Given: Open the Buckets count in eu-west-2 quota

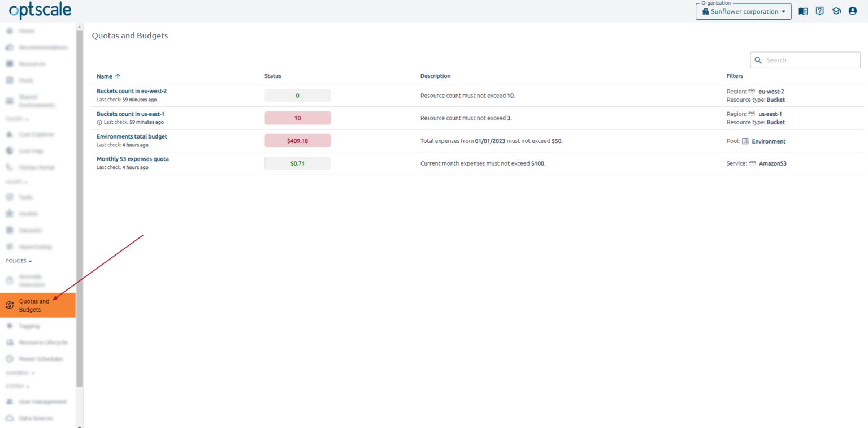Looking at the screenshot, I should tap(132, 91).
